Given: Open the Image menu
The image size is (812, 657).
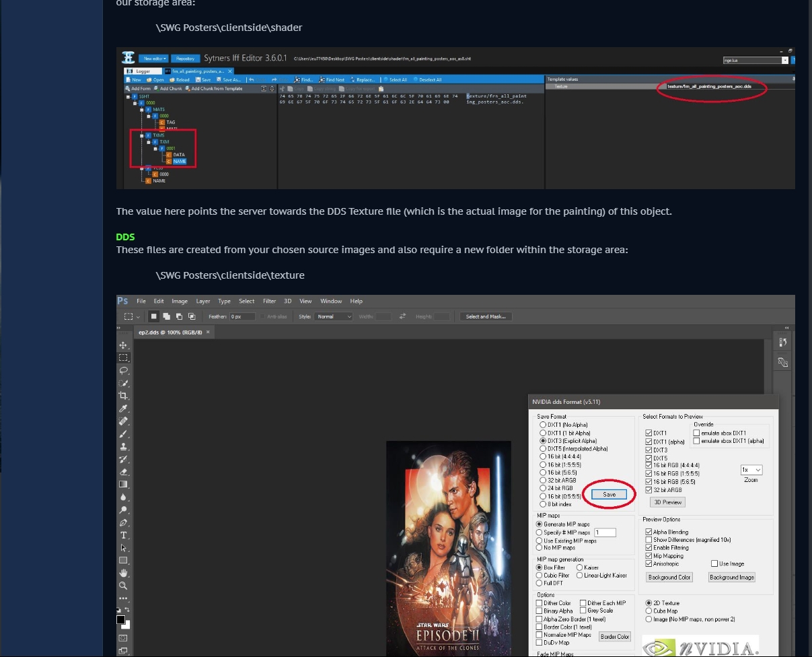Looking at the screenshot, I should [x=180, y=301].
